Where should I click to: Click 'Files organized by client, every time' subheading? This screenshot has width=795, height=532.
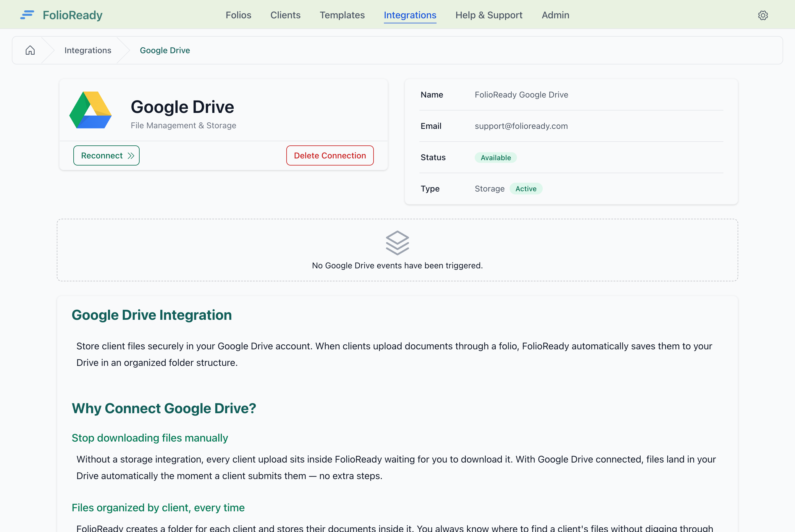[x=158, y=508]
